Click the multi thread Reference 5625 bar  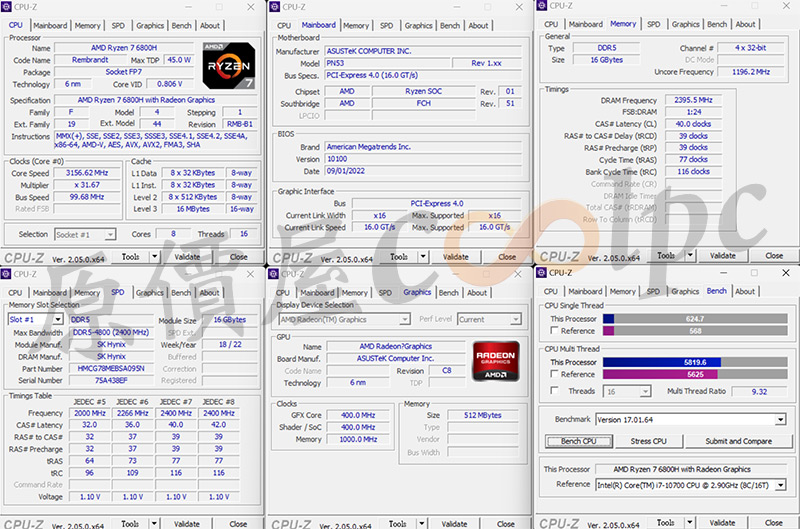(x=695, y=374)
